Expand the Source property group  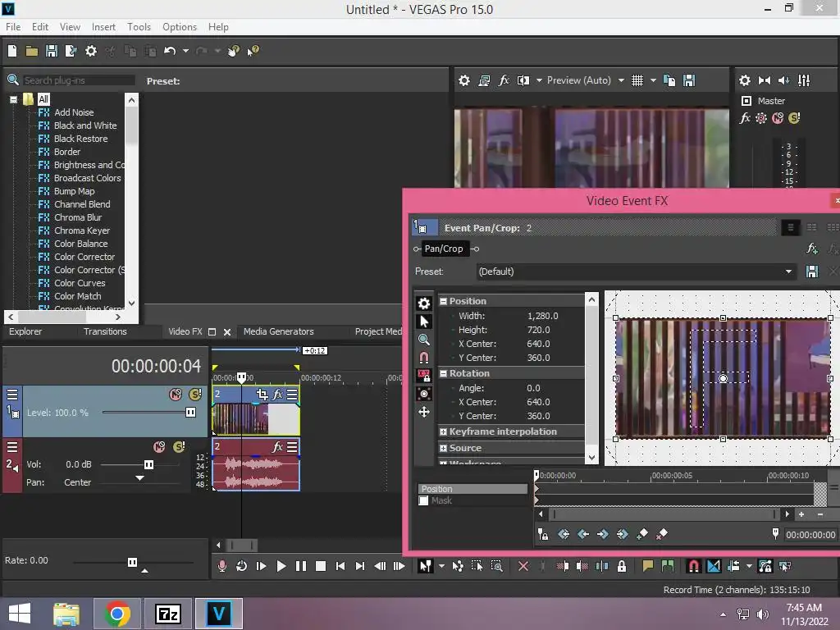coord(443,449)
